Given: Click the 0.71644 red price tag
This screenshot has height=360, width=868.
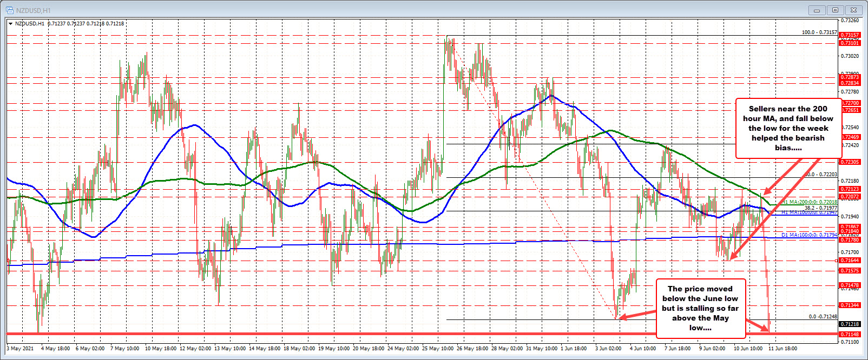Looking at the screenshot, I should click(850, 261).
